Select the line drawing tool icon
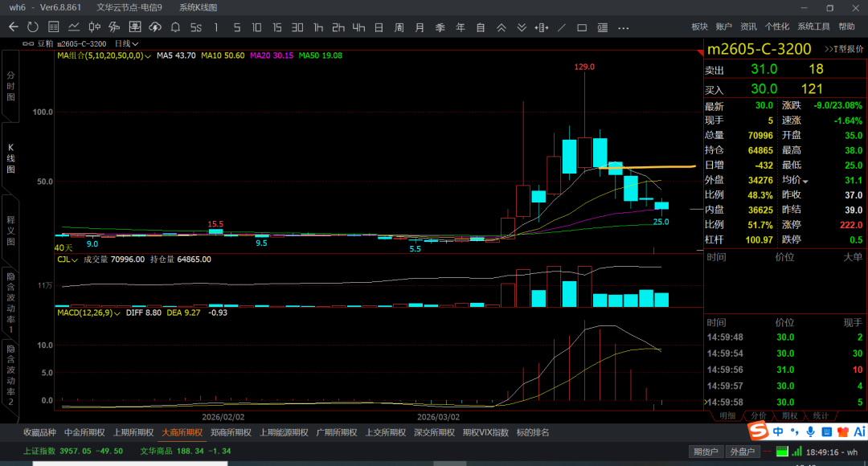Viewport: 868px width, 466px height. [562, 27]
